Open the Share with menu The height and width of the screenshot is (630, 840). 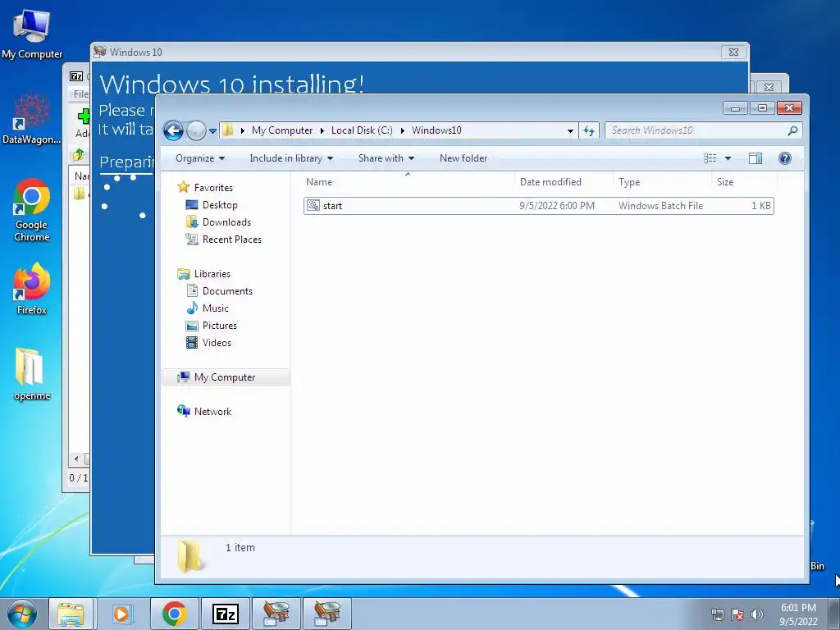[x=386, y=158]
